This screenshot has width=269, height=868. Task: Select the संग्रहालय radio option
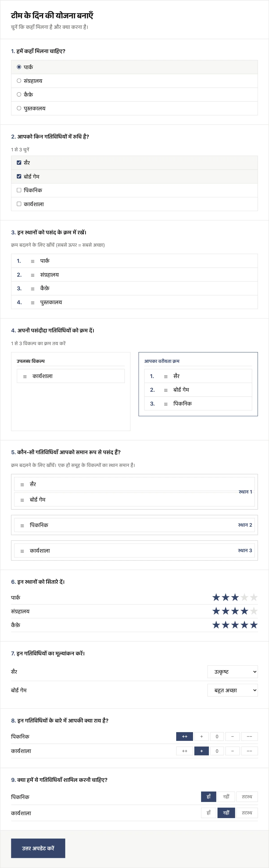[x=19, y=81]
